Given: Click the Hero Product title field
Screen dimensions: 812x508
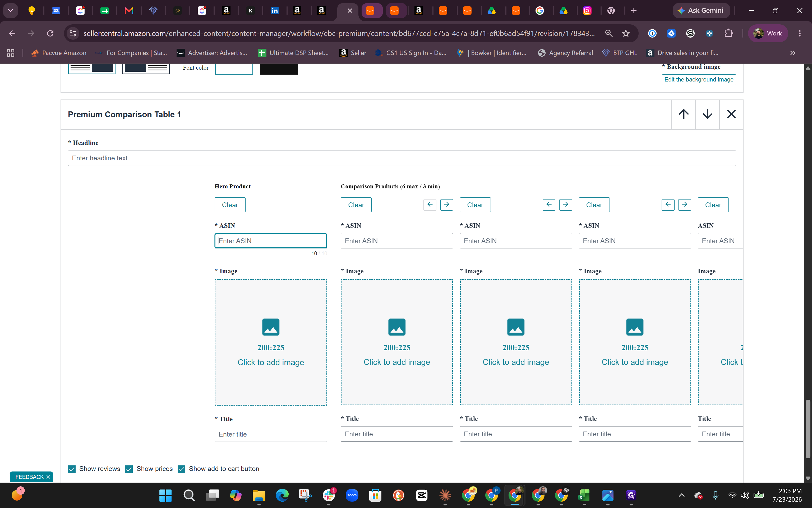Looking at the screenshot, I should 271,434.
